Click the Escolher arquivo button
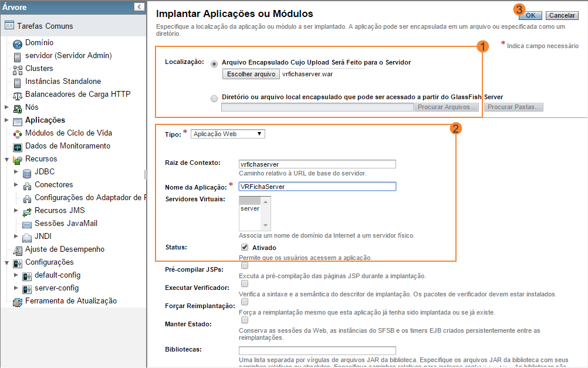 coord(251,74)
